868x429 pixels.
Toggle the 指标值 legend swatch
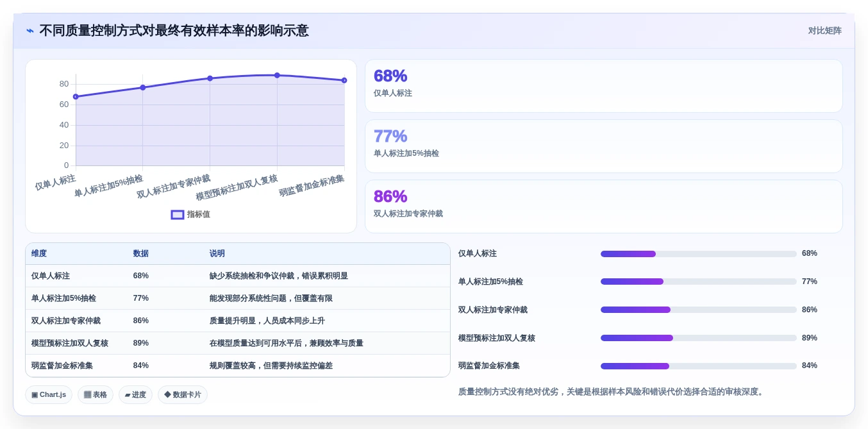pos(178,215)
